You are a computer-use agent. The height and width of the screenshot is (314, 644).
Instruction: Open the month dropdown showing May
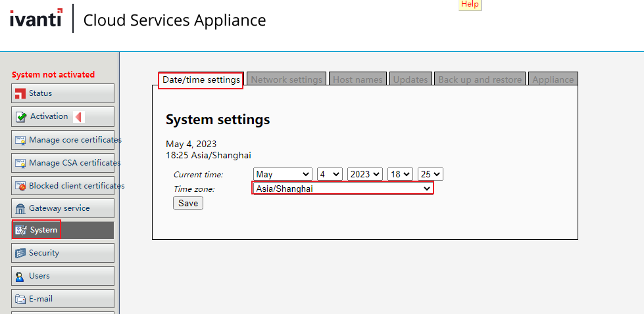[x=282, y=174]
